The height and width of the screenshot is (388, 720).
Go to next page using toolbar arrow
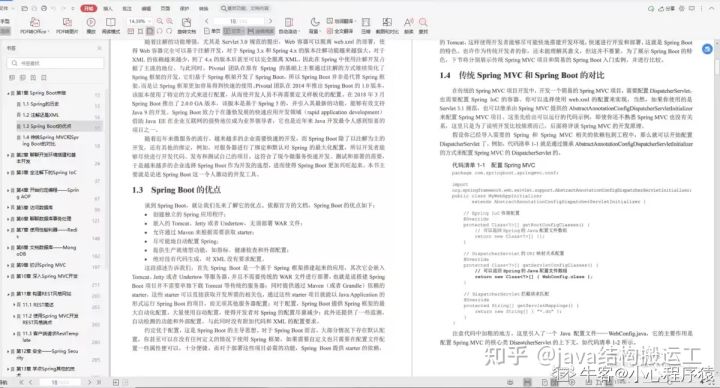[270, 21]
